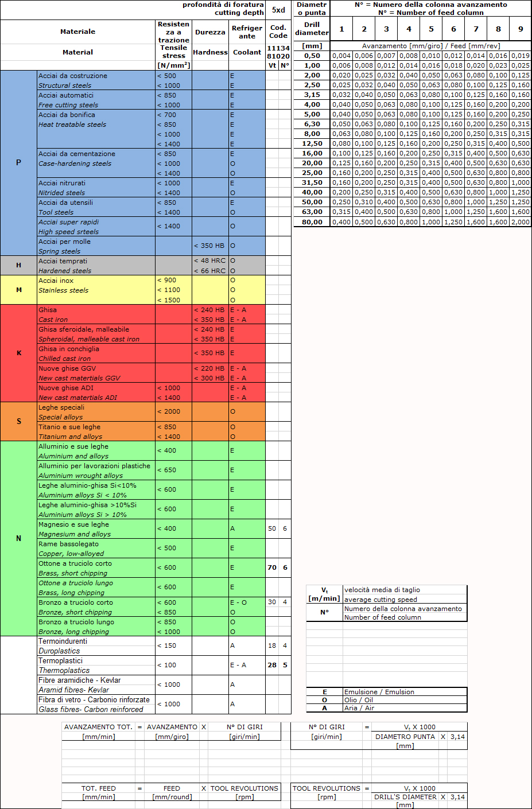532x809 pixels.
Task: Select the drill diameter '31,50' row label
Action: click(312, 182)
